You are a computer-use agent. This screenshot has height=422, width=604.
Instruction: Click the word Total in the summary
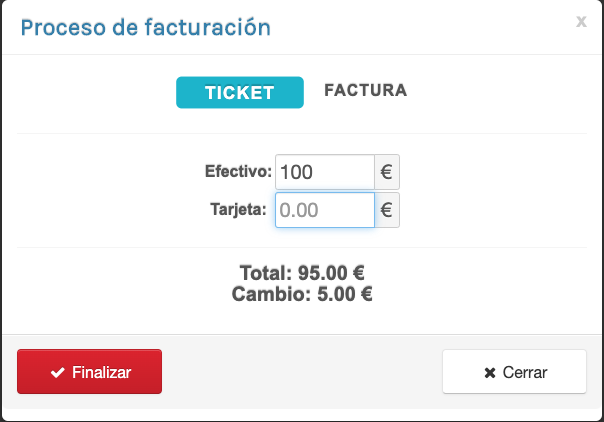click(265, 272)
